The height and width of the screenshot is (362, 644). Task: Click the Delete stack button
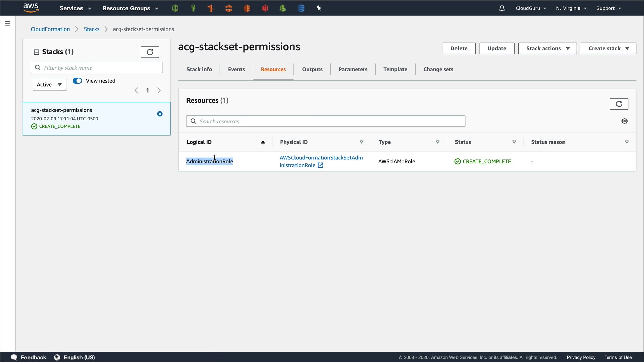[459, 48]
